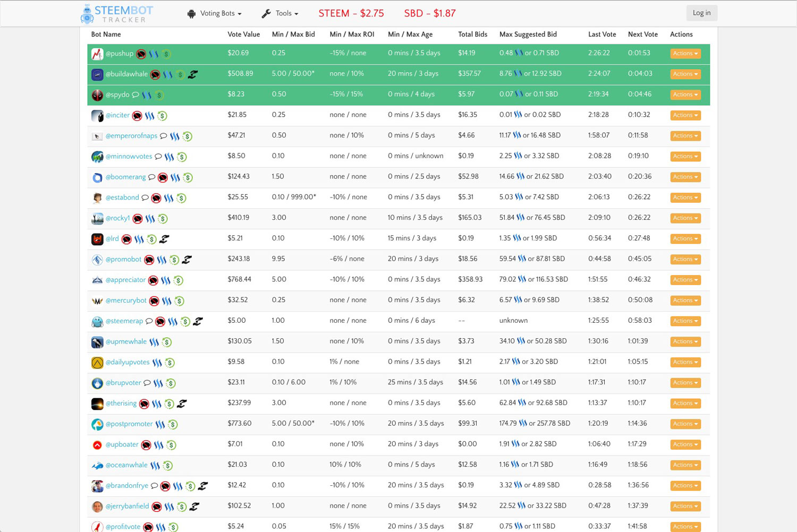The height and width of the screenshot is (532, 797).
Task: Open Actions dropdown for @pushup
Action: click(x=685, y=54)
